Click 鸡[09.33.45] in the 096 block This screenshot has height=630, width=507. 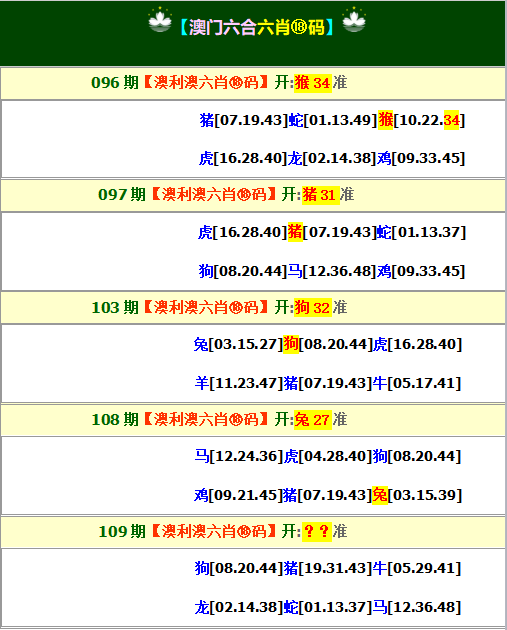pos(421,158)
